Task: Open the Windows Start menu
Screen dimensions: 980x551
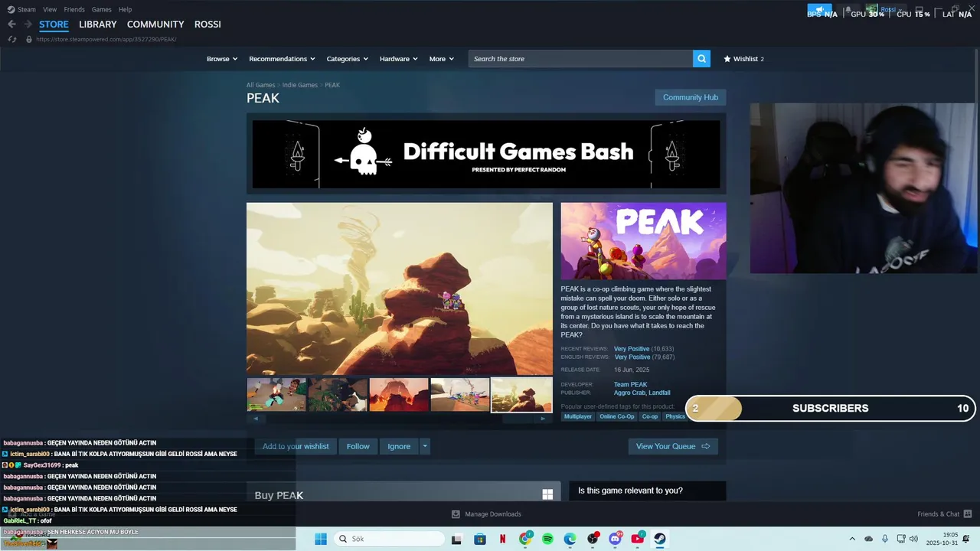Action: click(x=321, y=539)
